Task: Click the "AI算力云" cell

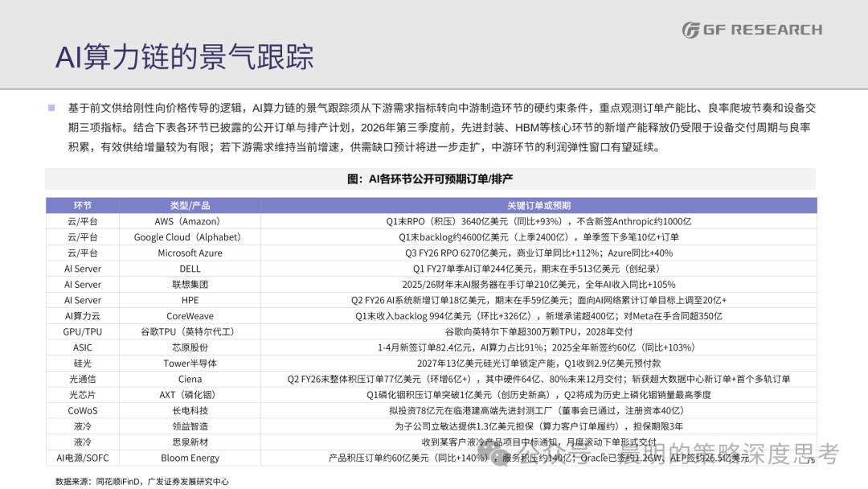Action: 83,316
